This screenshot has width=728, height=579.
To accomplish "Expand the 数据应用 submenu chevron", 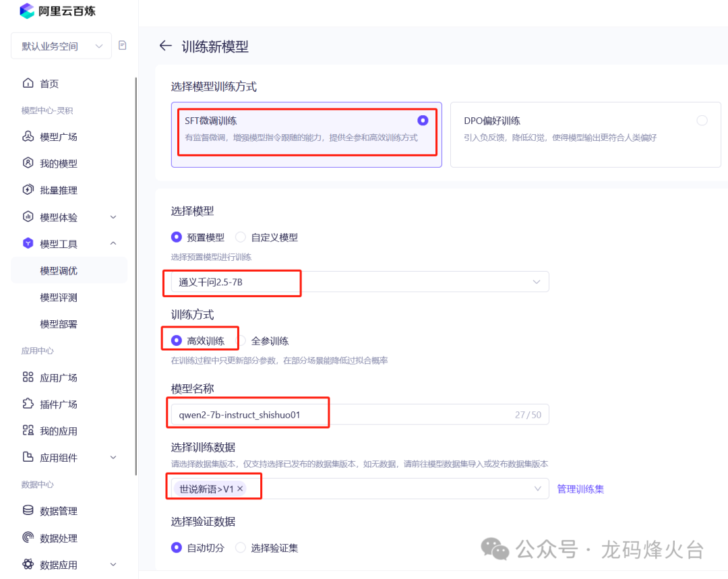I will click(x=113, y=565).
